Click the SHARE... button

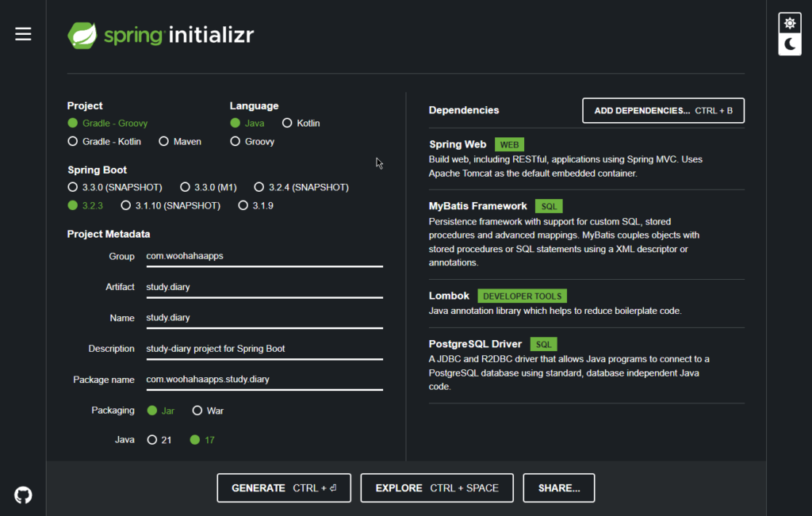tap(559, 488)
